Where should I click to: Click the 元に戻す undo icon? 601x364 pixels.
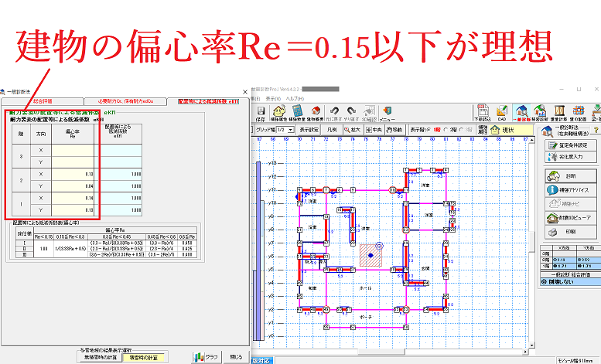point(336,114)
